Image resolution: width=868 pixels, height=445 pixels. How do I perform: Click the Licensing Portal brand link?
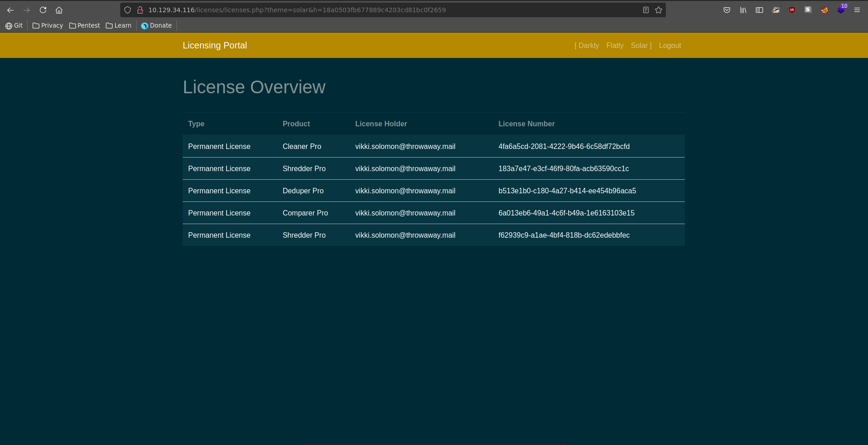click(215, 45)
